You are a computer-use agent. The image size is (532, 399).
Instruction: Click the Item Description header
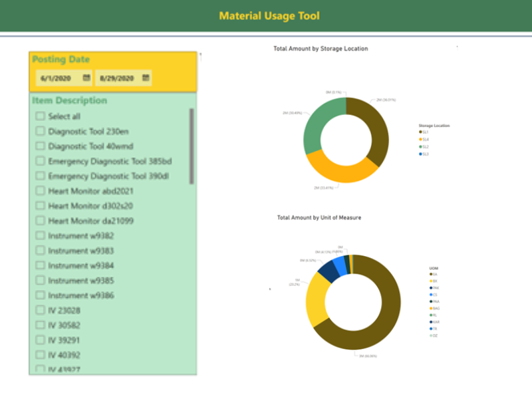pyautogui.click(x=69, y=100)
